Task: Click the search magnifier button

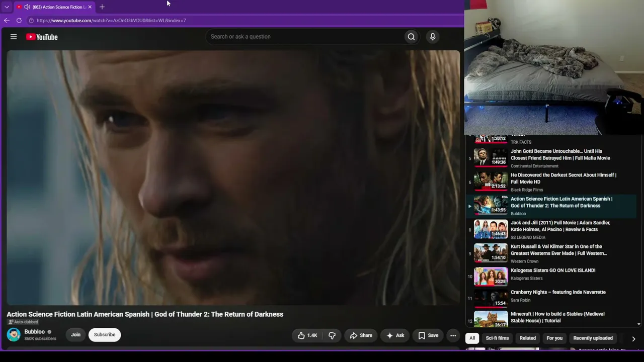Action: 411,37
